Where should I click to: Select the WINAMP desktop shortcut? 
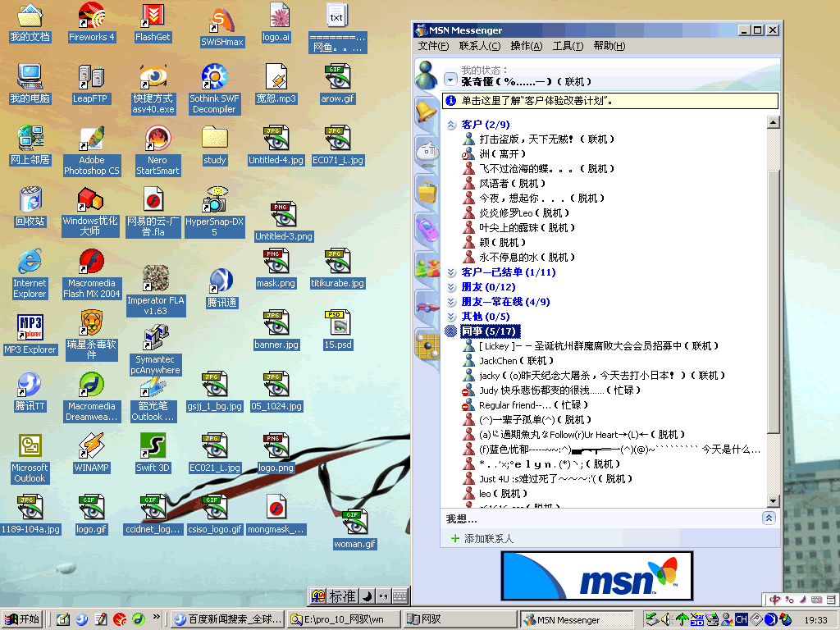pos(92,454)
